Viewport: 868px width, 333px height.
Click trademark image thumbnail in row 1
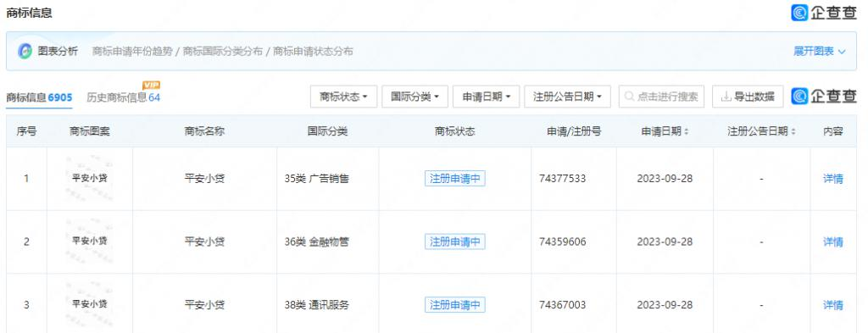click(90, 179)
